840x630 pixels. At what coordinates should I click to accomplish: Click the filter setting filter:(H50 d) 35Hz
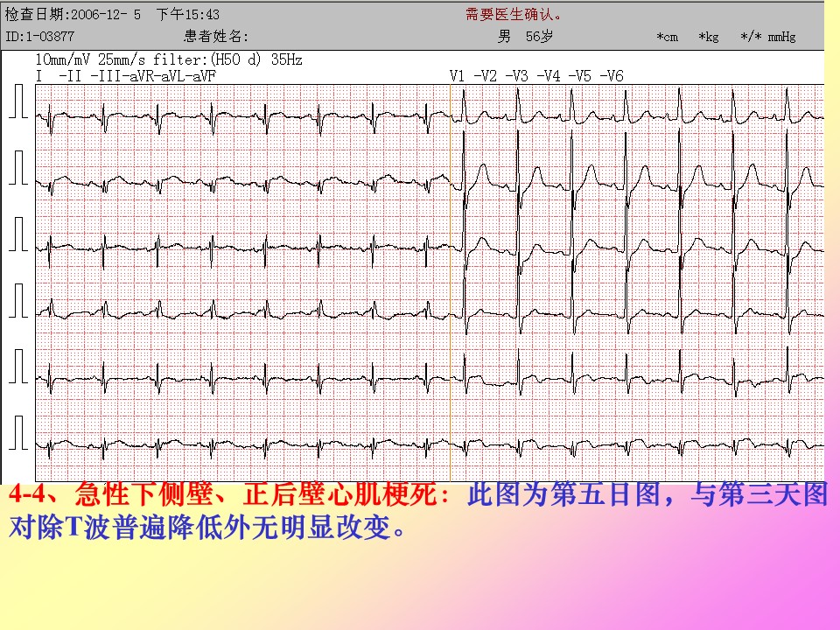click(x=227, y=59)
